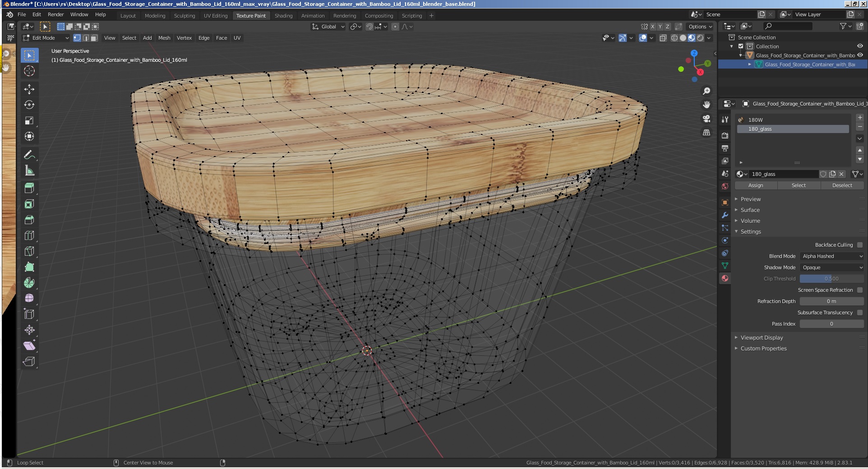Open the Blend Mode Alpha Hashed dropdown
The height and width of the screenshot is (469, 868).
point(832,256)
